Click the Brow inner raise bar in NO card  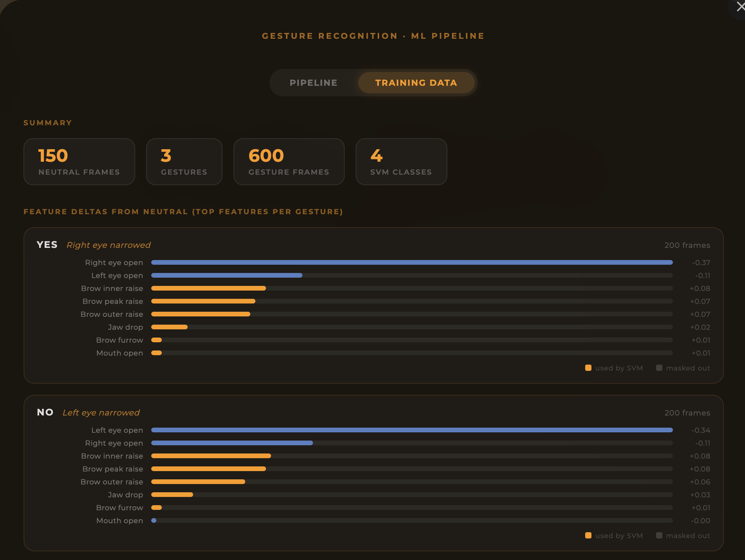pos(412,456)
